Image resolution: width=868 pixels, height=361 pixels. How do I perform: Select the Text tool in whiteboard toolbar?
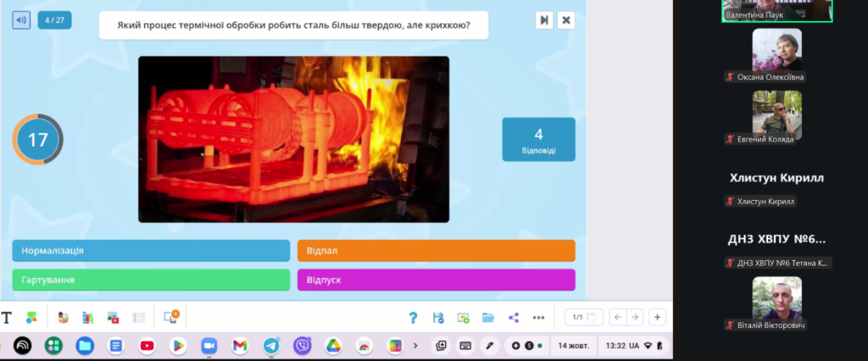click(x=7, y=318)
